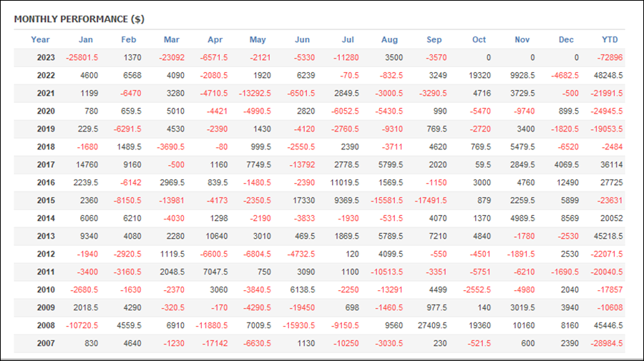Click the Sep column header
Viewport: 644px width, 361px height.
click(x=434, y=40)
